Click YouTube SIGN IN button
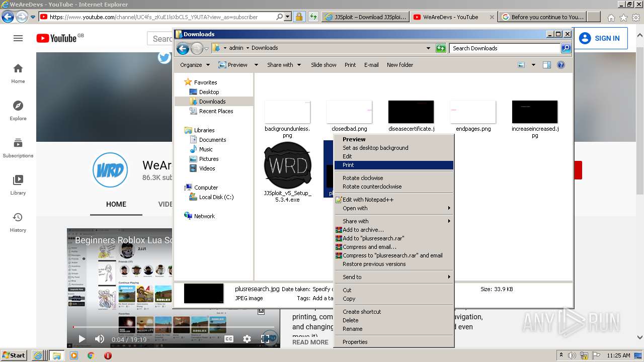 click(x=599, y=38)
